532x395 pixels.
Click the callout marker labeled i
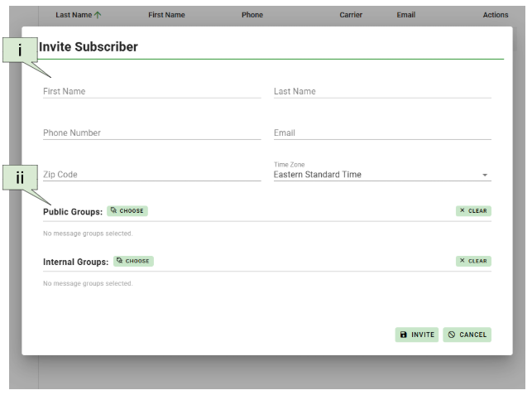point(20,51)
